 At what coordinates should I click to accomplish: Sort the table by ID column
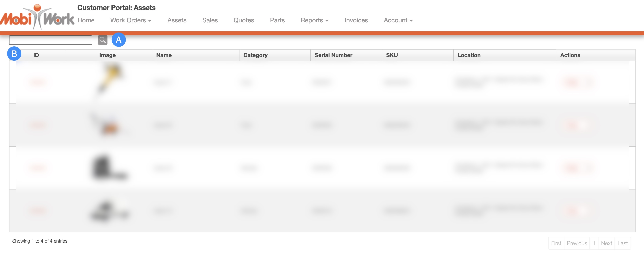point(36,55)
